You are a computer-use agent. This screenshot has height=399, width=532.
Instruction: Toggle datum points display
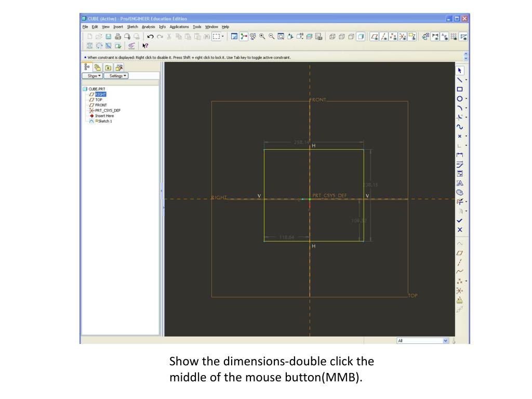(393, 37)
